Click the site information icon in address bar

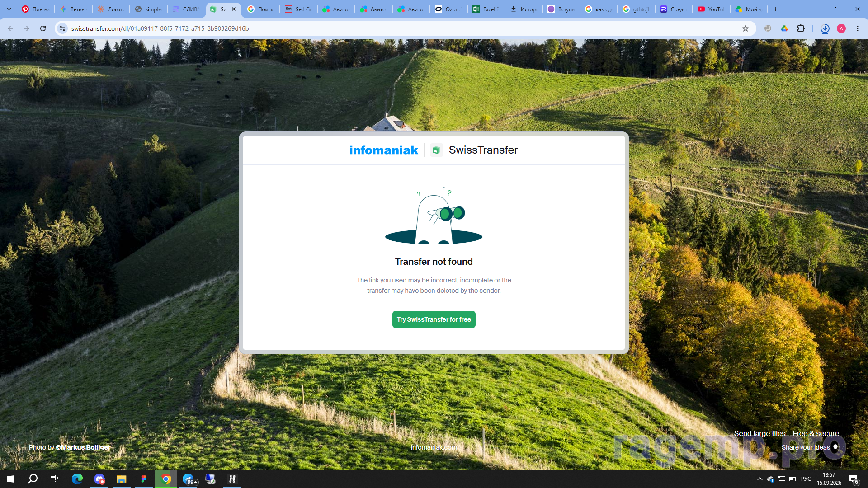(x=62, y=28)
